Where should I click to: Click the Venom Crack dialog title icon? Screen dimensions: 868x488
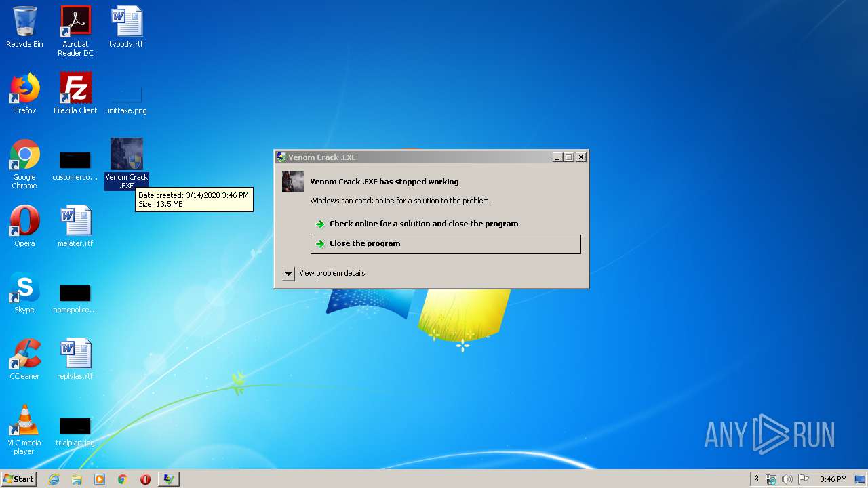click(281, 157)
